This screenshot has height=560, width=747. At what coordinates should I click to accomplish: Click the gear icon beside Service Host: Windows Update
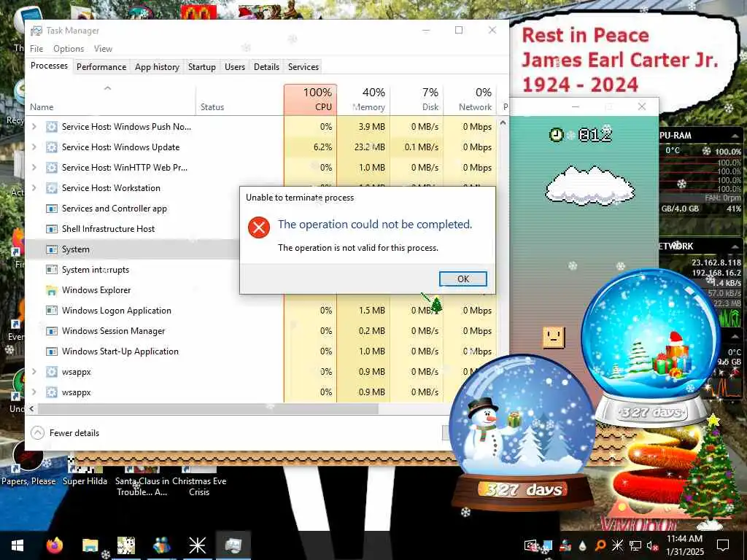(x=52, y=147)
